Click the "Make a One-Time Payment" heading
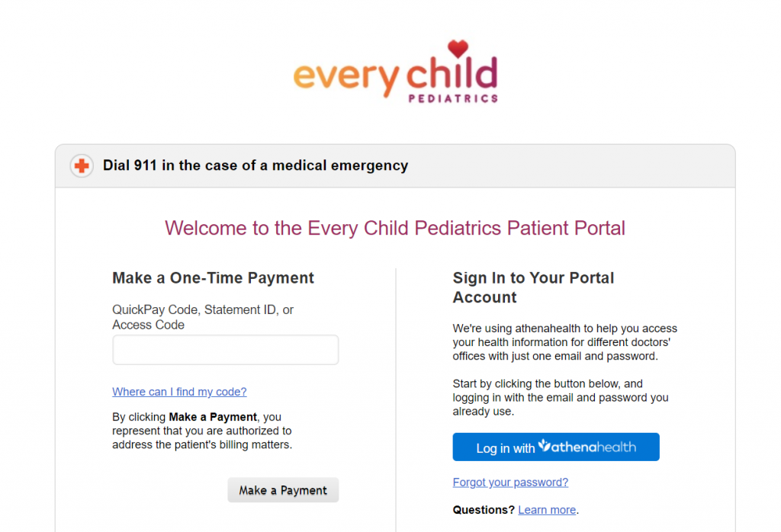781x532 pixels. click(x=213, y=278)
